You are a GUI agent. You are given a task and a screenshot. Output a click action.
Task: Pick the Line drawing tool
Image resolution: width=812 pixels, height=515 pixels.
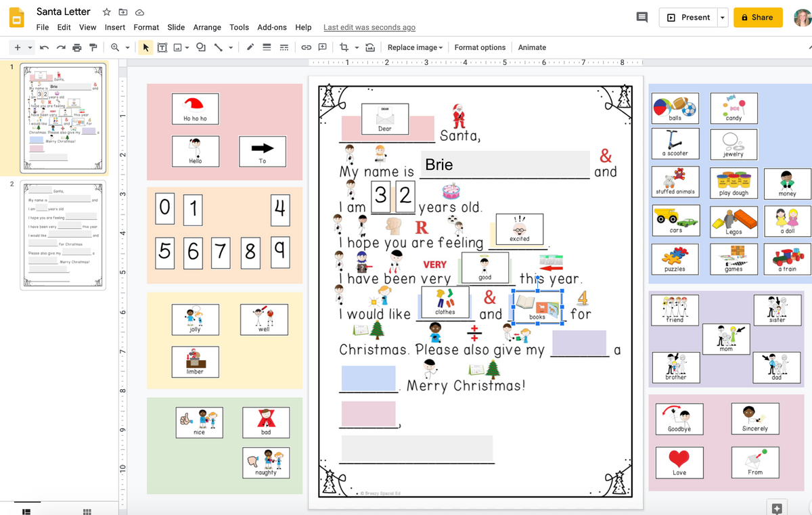coord(217,47)
